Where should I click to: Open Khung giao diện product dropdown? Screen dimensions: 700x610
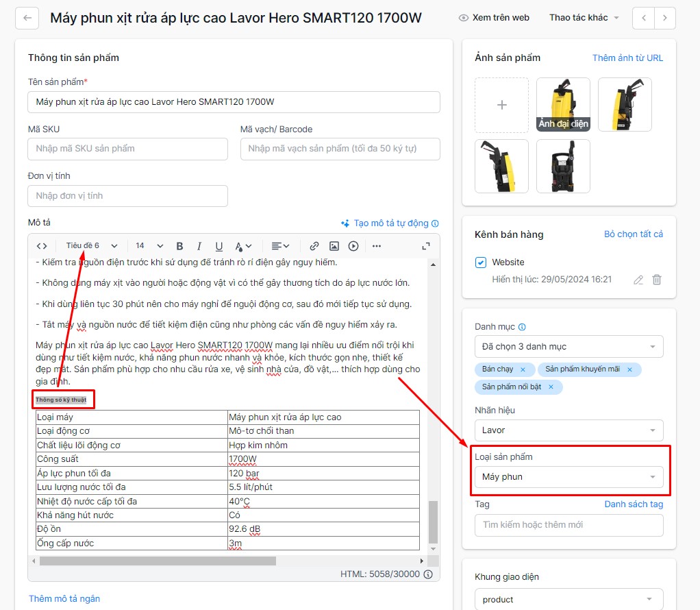(x=568, y=599)
